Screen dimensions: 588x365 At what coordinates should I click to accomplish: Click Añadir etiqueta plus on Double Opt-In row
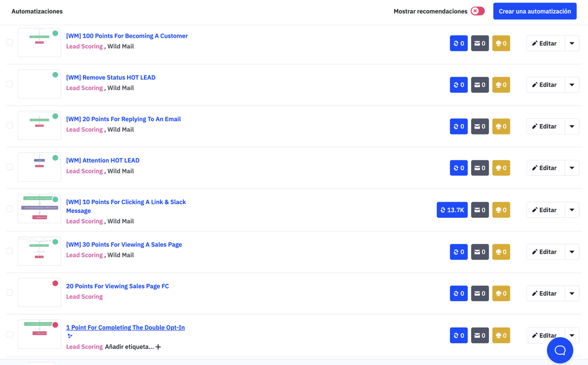158,347
